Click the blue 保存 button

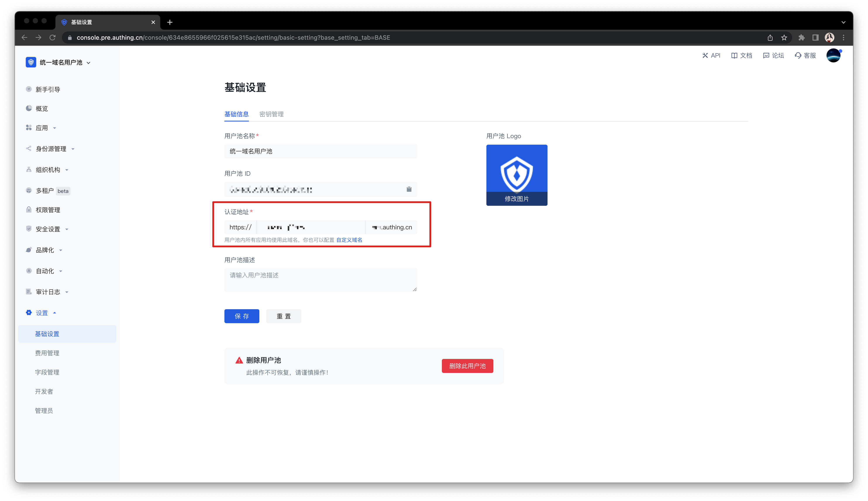pyautogui.click(x=242, y=316)
